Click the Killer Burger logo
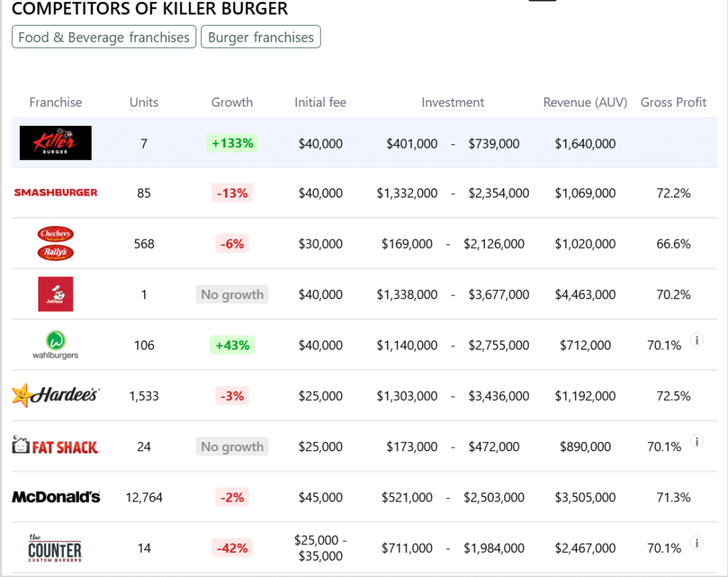The height and width of the screenshot is (577, 728). 55,143
